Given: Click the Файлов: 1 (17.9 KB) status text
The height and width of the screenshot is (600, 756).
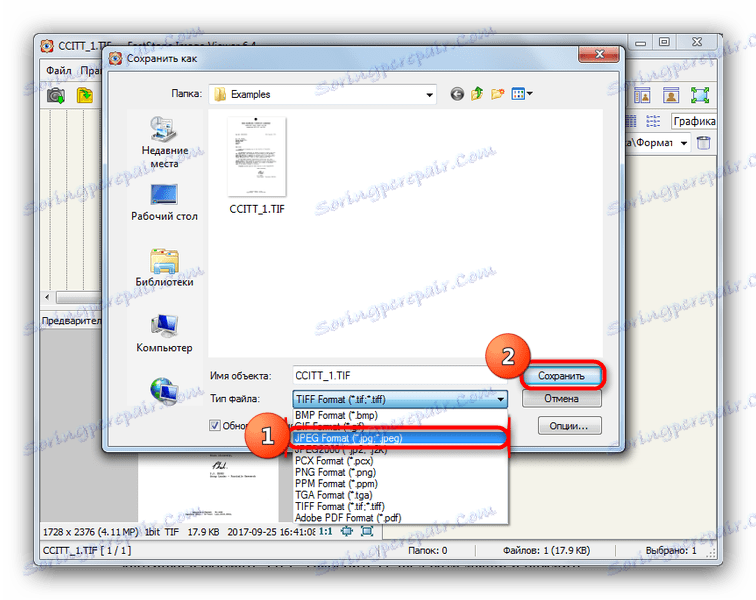Looking at the screenshot, I should tap(547, 550).
